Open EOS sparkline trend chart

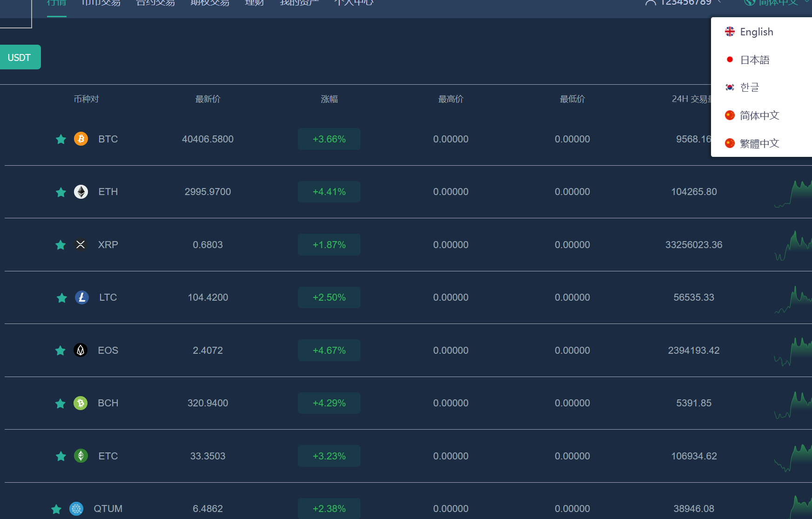pos(793,351)
